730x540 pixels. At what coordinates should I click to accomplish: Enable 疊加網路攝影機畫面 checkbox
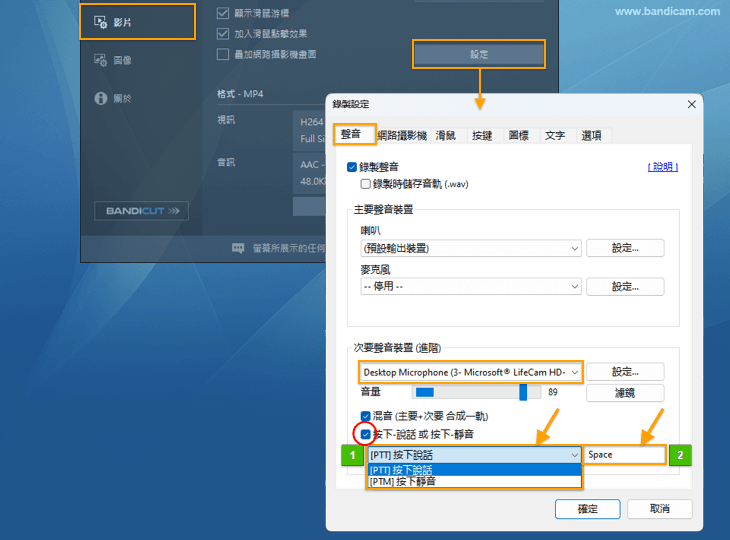click(x=223, y=54)
